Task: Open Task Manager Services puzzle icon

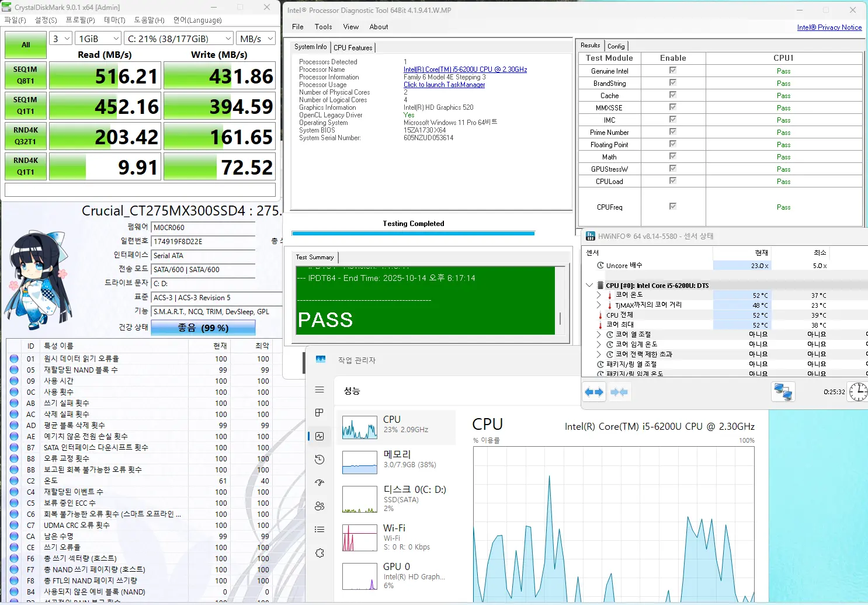Action: point(320,553)
